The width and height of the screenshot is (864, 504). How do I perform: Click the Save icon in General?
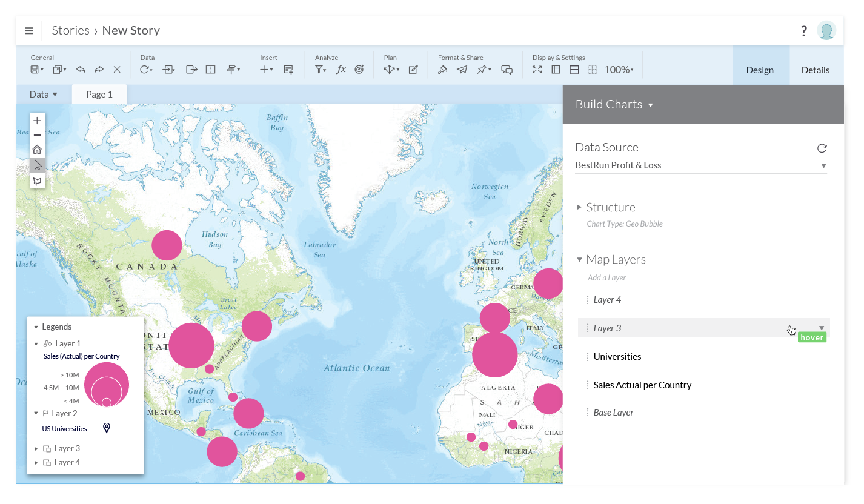35,70
